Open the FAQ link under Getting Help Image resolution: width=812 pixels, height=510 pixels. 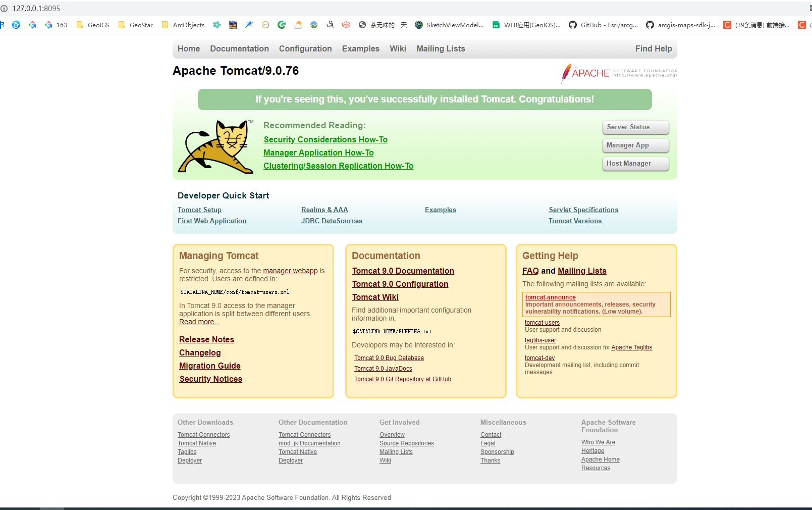[530, 271]
